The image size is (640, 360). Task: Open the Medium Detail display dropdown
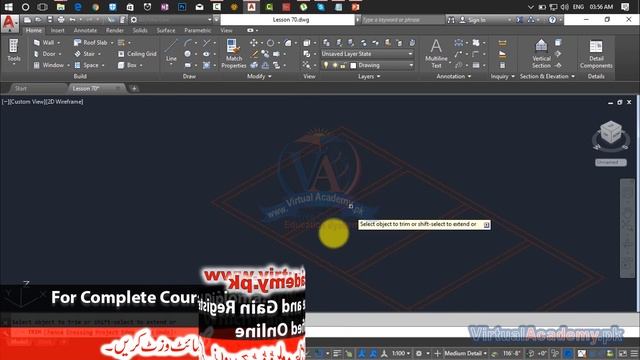[x=465, y=353]
